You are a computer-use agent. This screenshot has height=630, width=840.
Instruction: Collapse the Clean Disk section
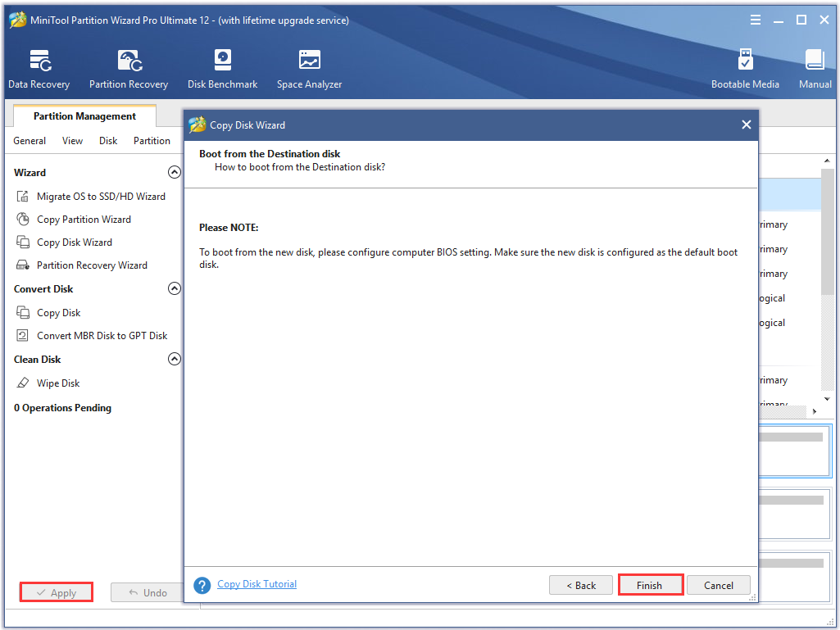point(174,359)
